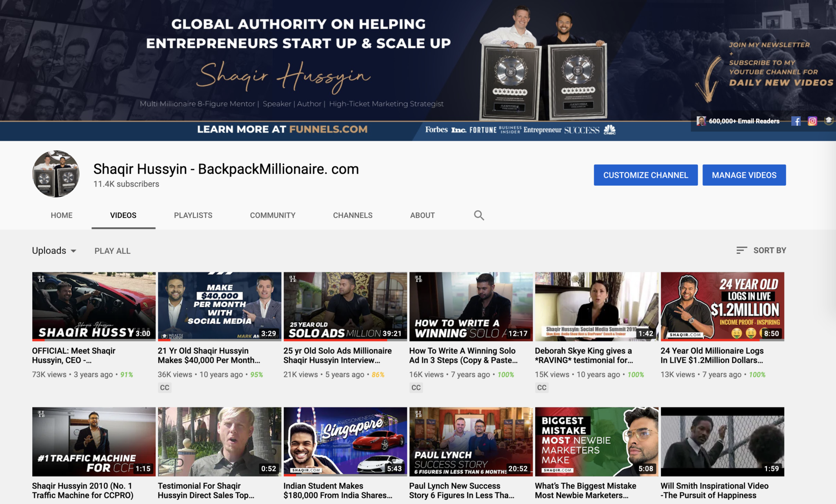Screen dimensions: 836x504
Task: Click the CC badge under Winning Solo Ad video
Action: click(416, 387)
